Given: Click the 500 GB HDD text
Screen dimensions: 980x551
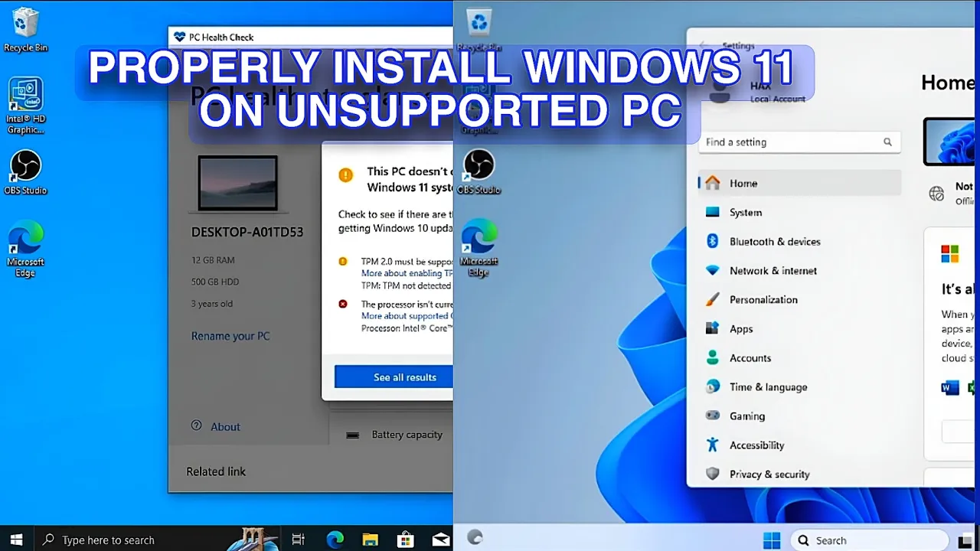Looking at the screenshot, I should tap(215, 282).
